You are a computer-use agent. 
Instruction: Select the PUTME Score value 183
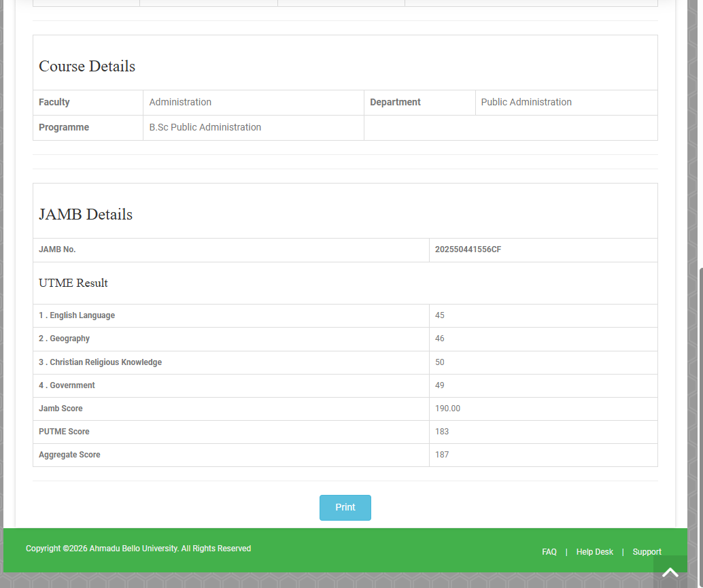pos(442,432)
